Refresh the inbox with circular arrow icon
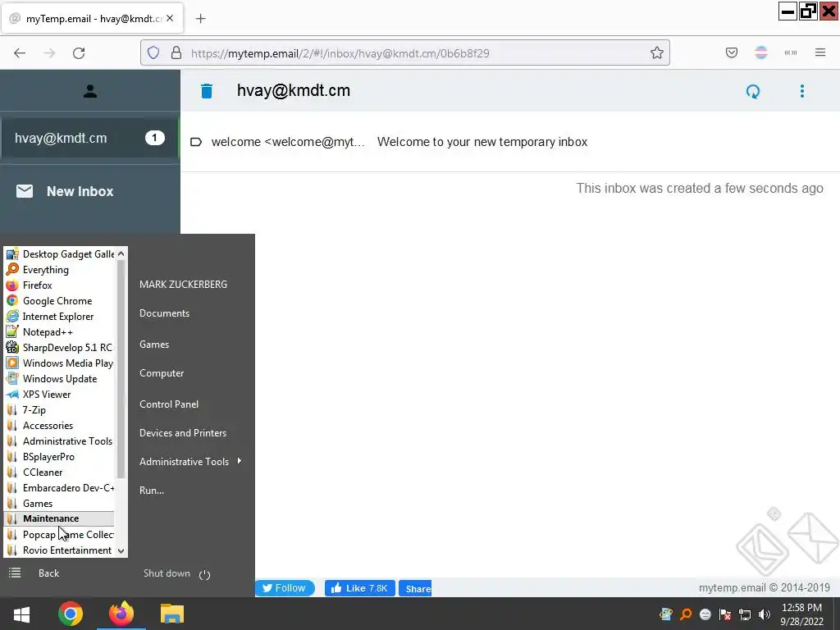Viewport: 840px width, 630px height. (x=753, y=91)
